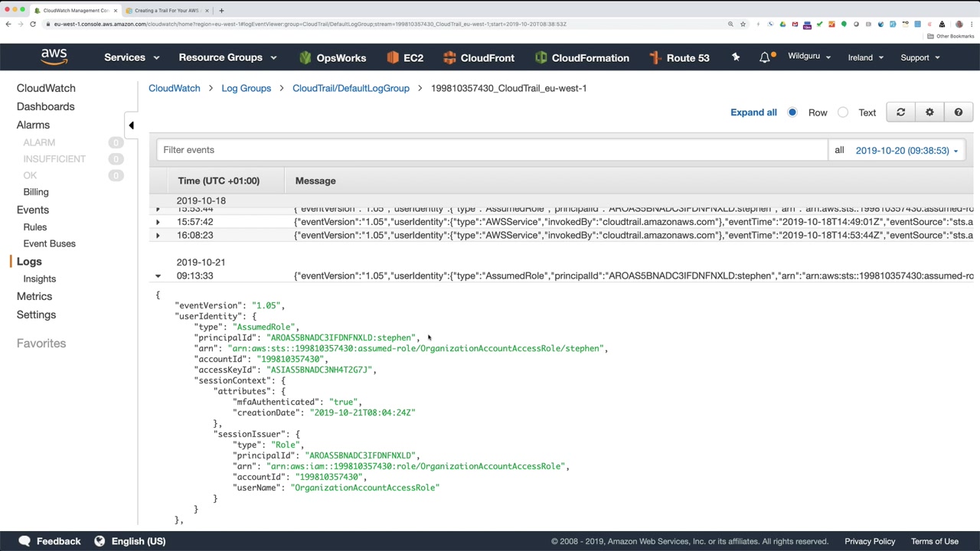Open the Ireland region dropdown
The width and height of the screenshot is (980, 551).
(x=865, y=57)
